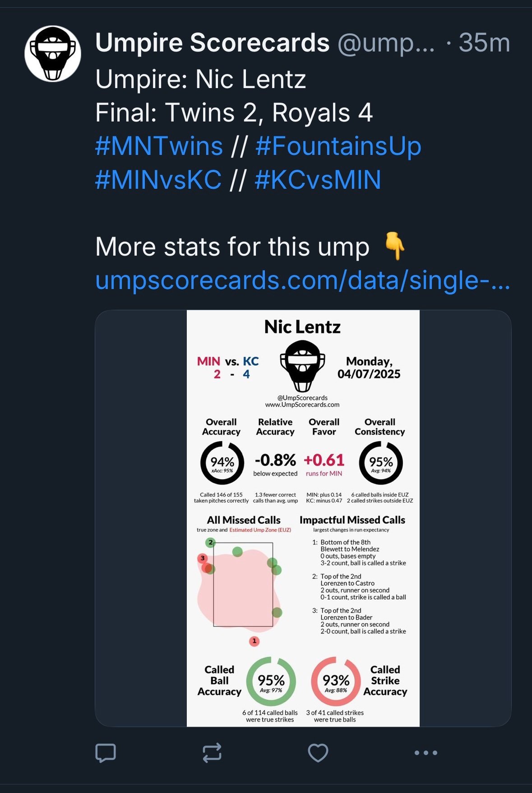This screenshot has width=532, height=793.
Task: Open the #MINvsKC hashtag
Action: 158,179
